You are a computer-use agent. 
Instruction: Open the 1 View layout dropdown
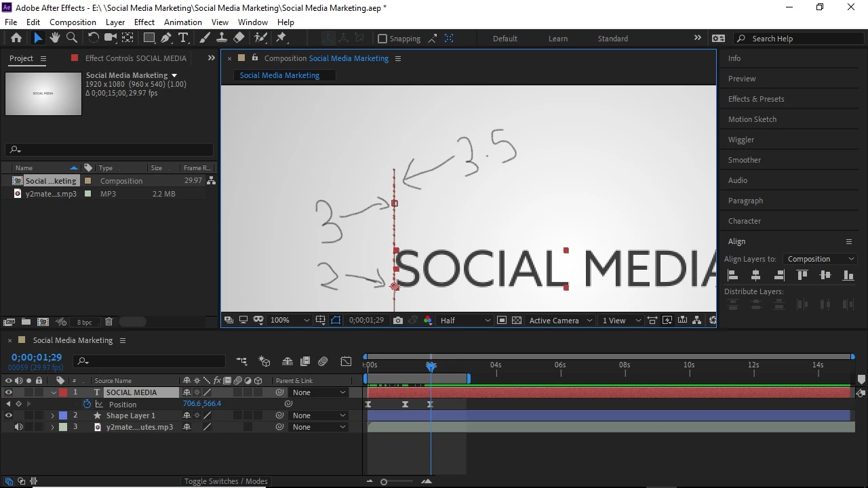point(621,321)
